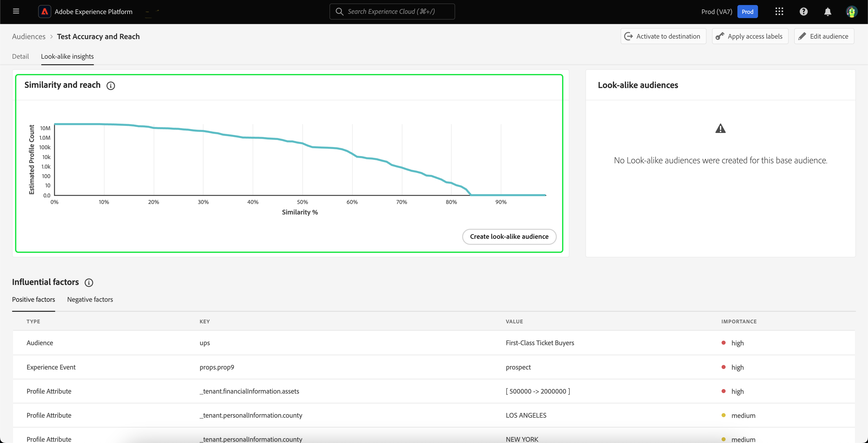Click Influential factors info icon
This screenshot has width=868, height=443.
[89, 282]
